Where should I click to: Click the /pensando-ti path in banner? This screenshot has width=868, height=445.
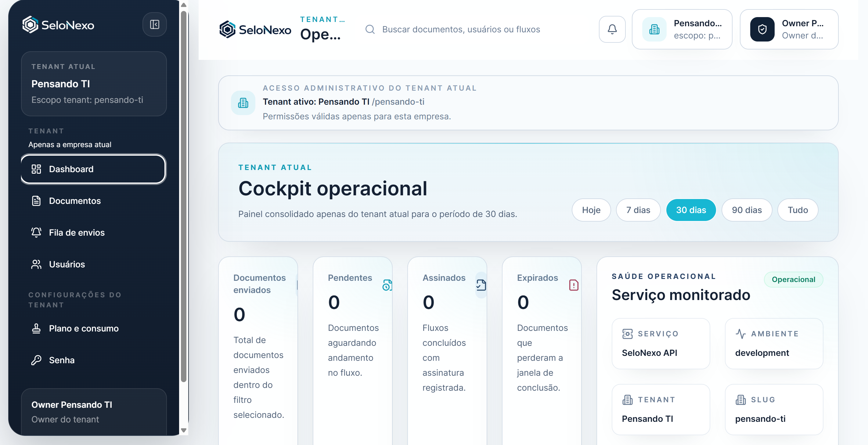(x=398, y=102)
